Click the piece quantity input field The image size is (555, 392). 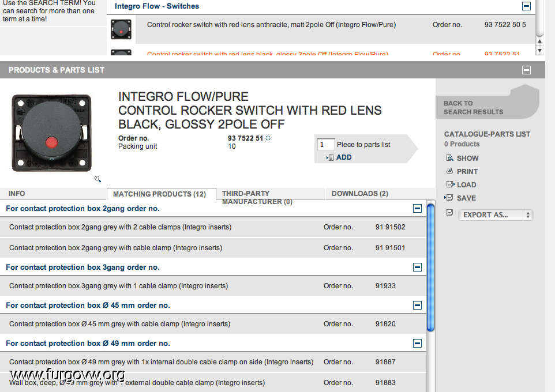coord(325,144)
